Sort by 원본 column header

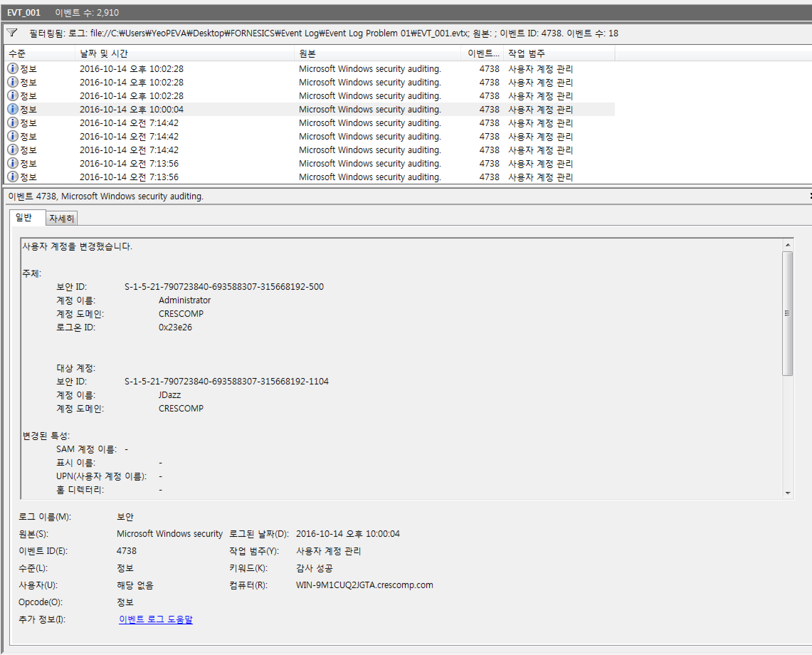tap(307, 54)
